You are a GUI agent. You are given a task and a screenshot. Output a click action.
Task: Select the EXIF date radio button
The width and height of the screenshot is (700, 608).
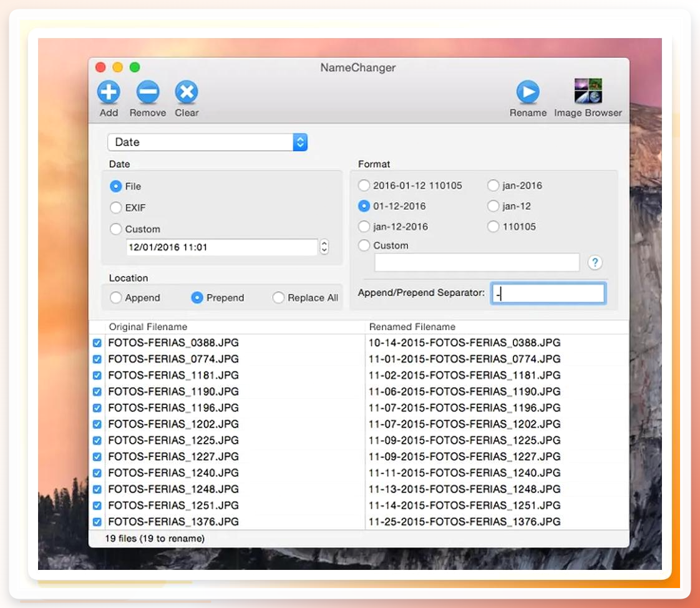click(115, 208)
